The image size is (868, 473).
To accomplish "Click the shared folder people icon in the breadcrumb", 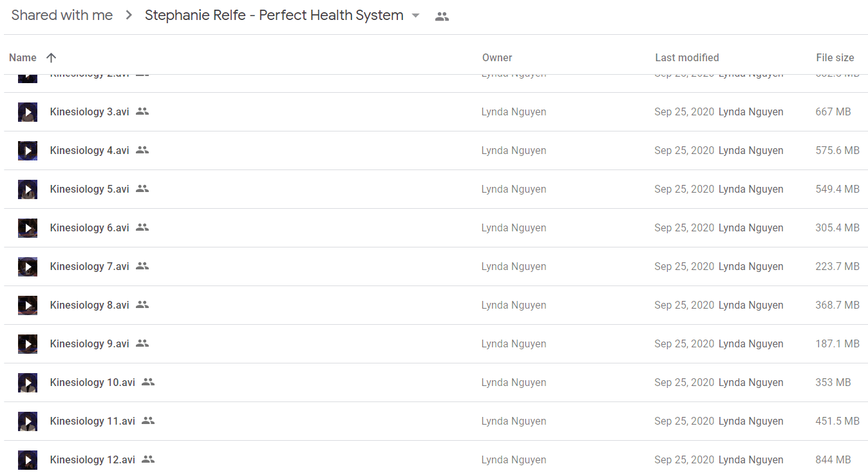I will pyautogui.click(x=442, y=17).
